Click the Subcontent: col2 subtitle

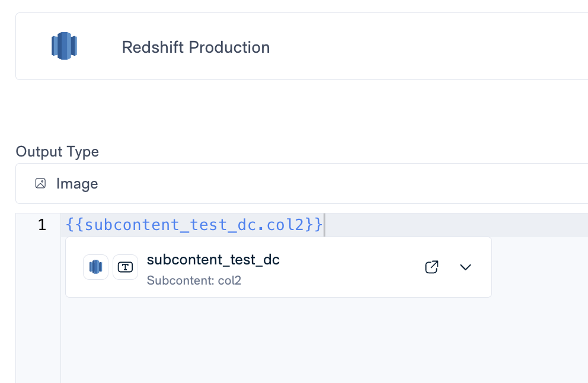194,280
